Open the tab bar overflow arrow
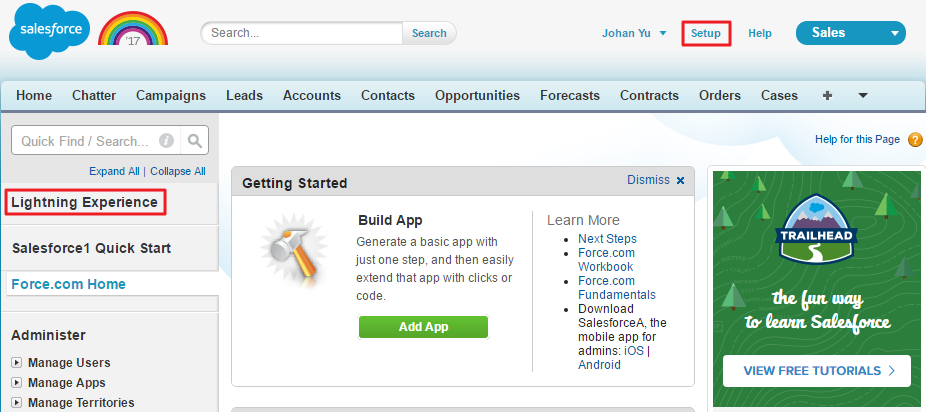The width and height of the screenshot is (926, 412). click(x=862, y=96)
